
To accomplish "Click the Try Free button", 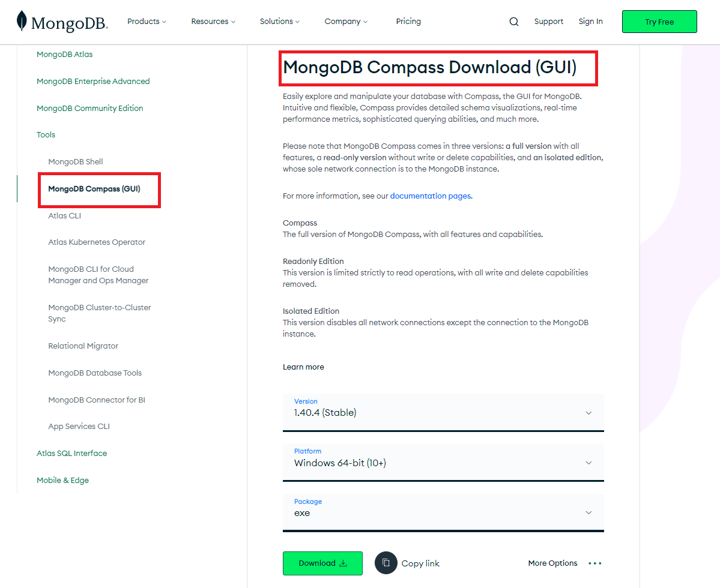I will pyautogui.click(x=659, y=22).
